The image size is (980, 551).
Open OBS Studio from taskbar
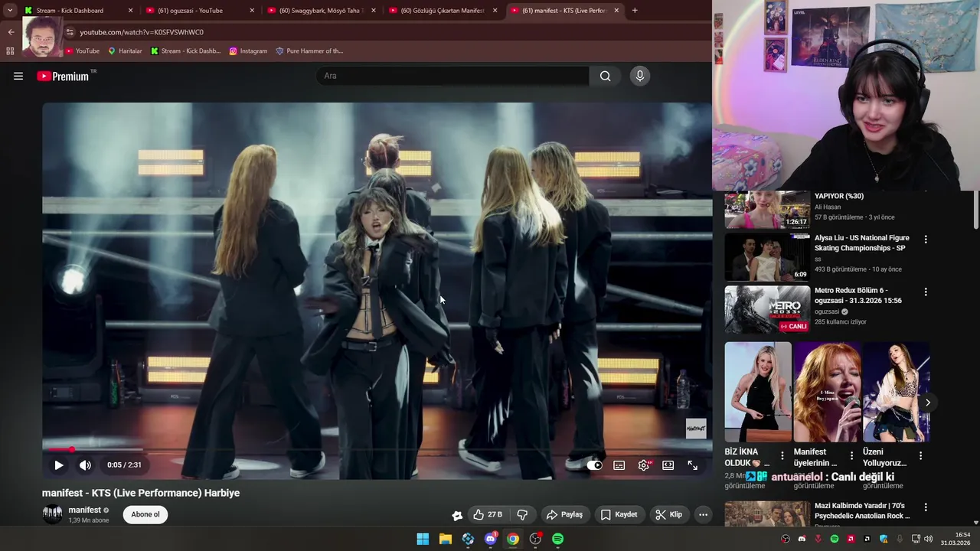point(535,539)
